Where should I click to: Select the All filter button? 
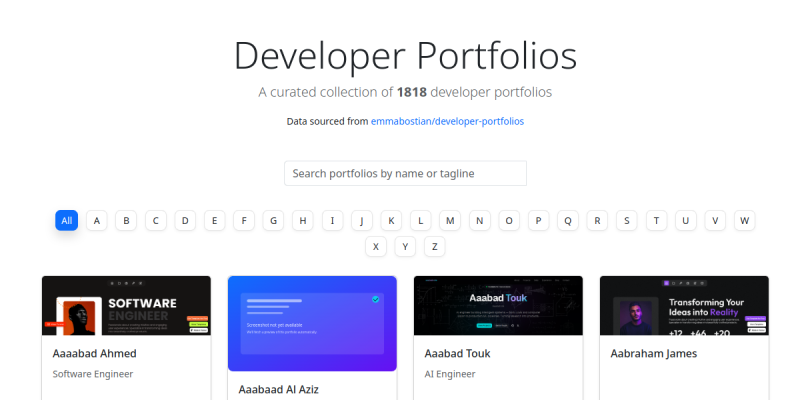67,220
